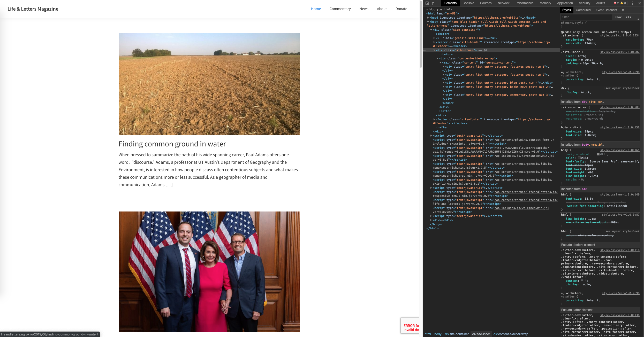Open the DevTools three-dot customize menu
Viewport: 644px width, 337px height.
click(x=632, y=3)
